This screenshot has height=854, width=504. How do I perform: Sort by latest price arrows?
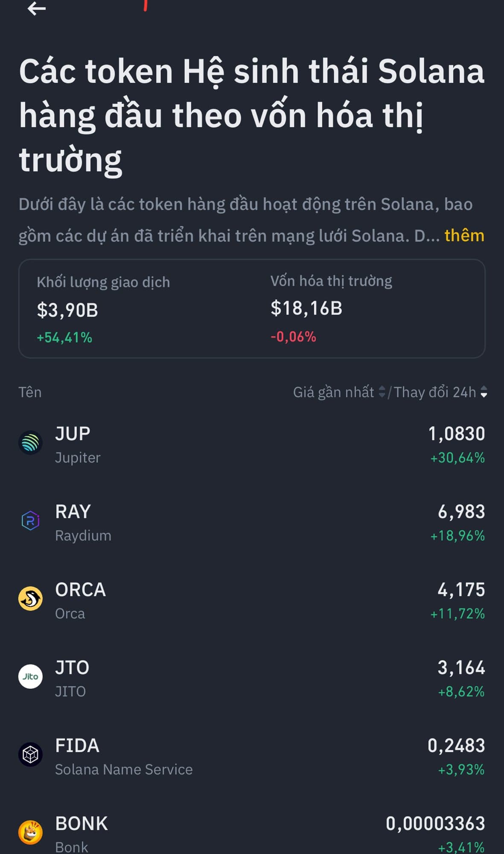pyautogui.click(x=382, y=392)
